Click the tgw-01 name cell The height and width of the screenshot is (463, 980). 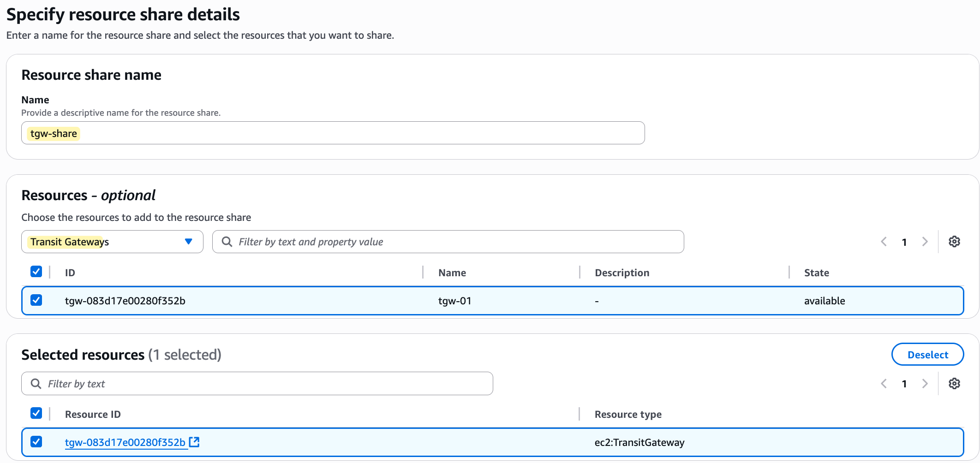click(x=454, y=301)
